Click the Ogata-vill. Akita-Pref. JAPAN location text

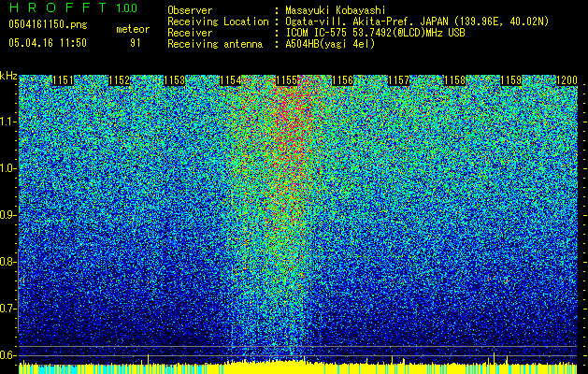417,22
